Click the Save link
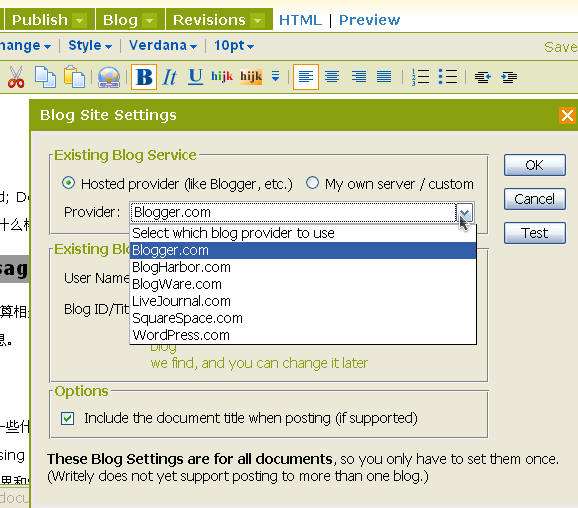The height and width of the screenshot is (508, 578). click(561, 47)
